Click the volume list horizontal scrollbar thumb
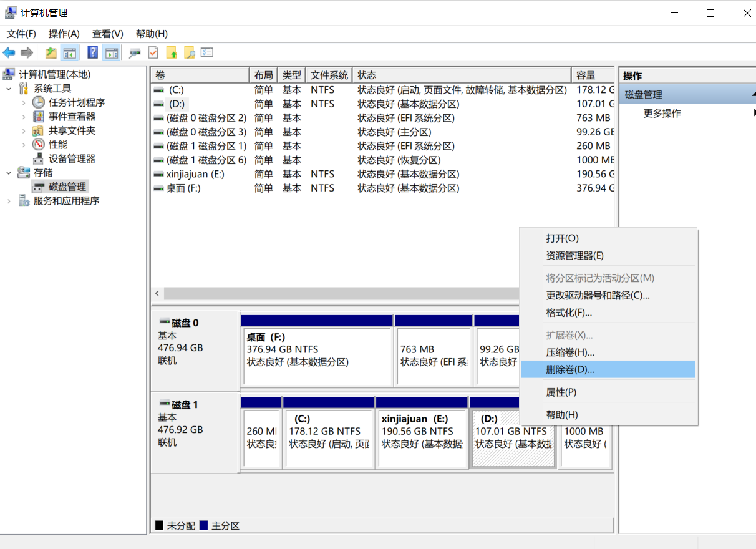The width and height of the screenshot is (756, 549). tap(341, 293)
